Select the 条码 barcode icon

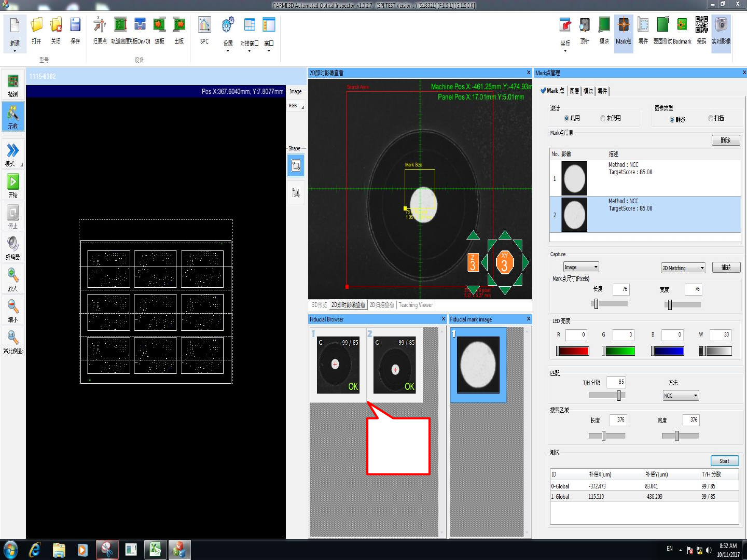point(701,25)
